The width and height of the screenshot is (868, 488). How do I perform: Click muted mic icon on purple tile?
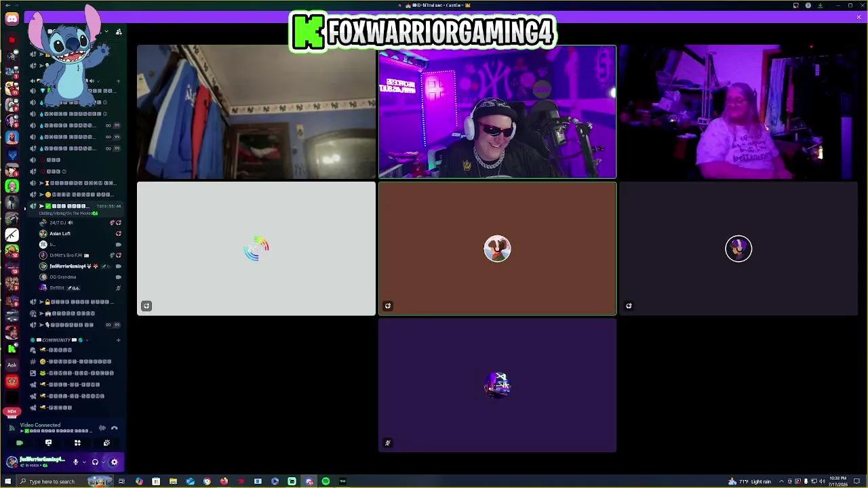point(387,443)
